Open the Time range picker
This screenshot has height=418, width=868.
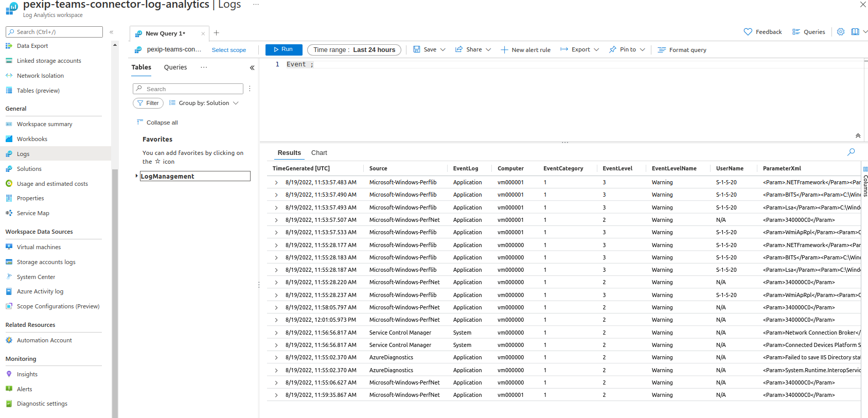pyautogui.click(x=354, y=50)
